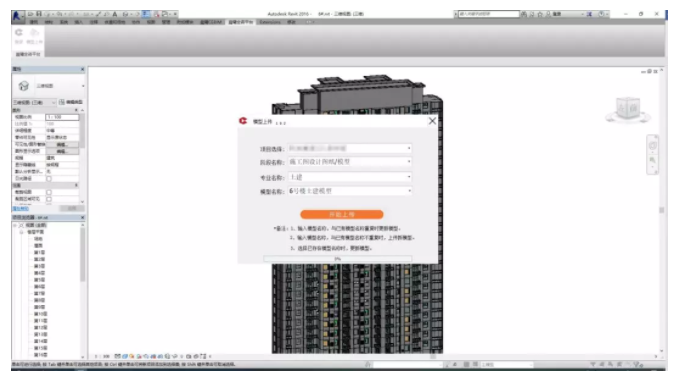Click the edit type icon in Properties panel
The height and width of the screenshot is (377, 678).
tap(62, 102)
